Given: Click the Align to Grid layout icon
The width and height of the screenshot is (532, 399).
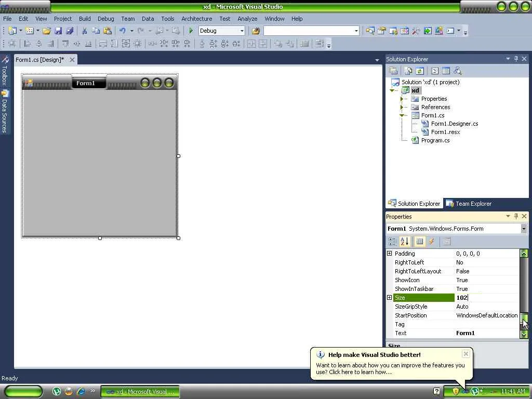Looking at the screenshot, I should pyautogui.click(x=12, y=44).
